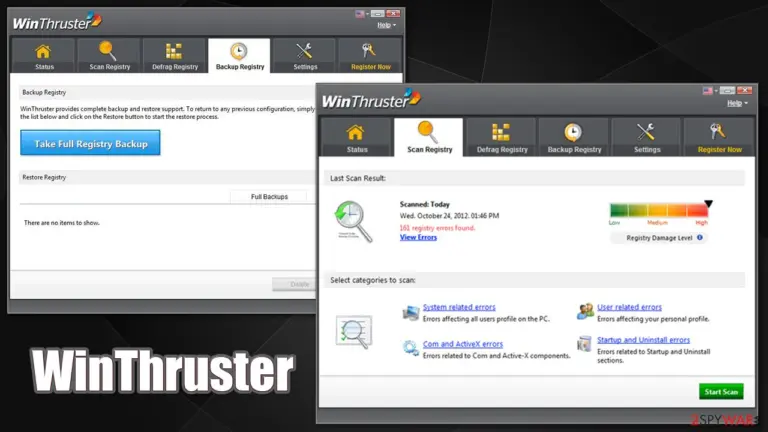The image size is (768, 432).
Task: Click the last scan magnifier clock image
Action: [353, 222]
